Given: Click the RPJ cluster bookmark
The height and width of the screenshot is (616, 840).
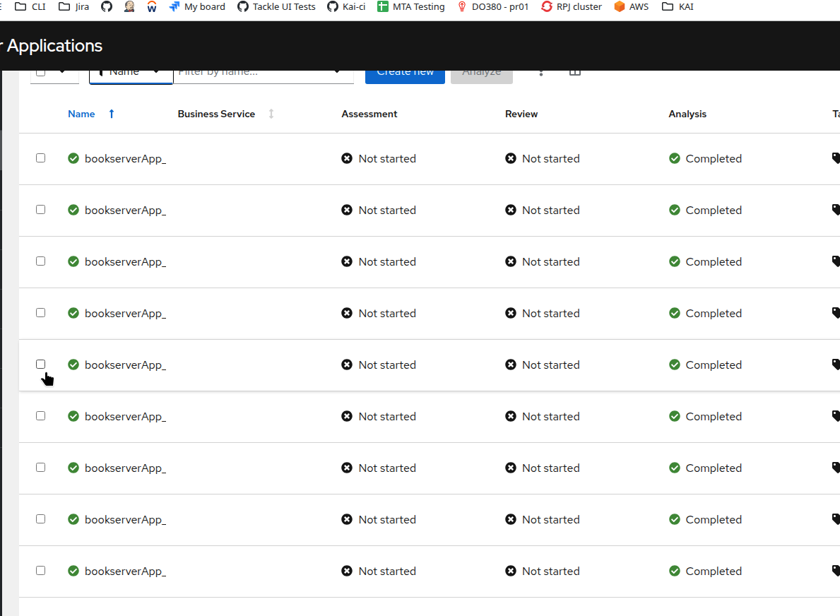Looking at the screenshot, I should pos(572,7).
